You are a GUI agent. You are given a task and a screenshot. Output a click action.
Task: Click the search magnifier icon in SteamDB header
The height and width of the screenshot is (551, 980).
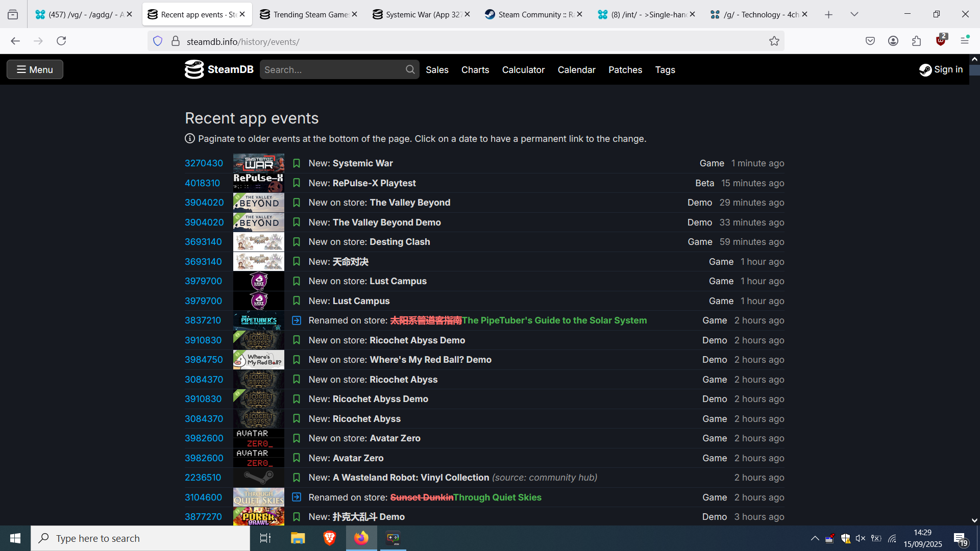tap(410, 69)
